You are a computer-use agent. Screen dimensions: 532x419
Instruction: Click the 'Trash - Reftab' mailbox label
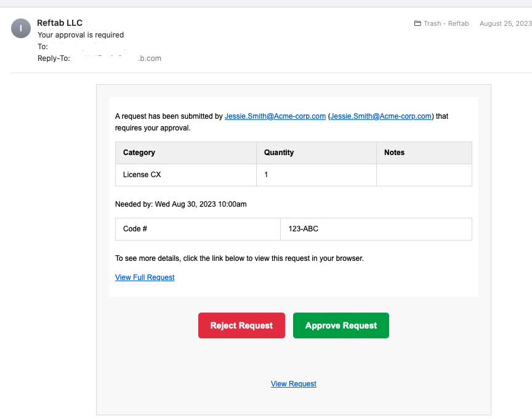pos(446,23)
